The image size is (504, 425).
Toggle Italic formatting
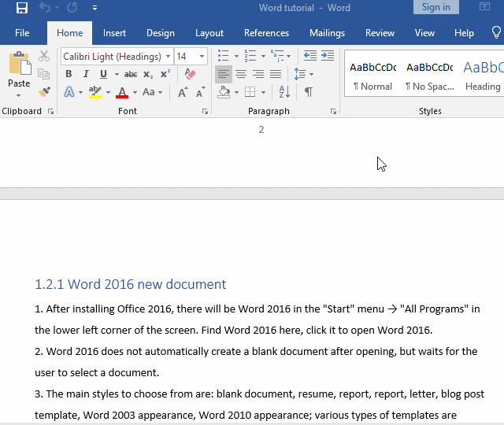[x=86, y=74]
